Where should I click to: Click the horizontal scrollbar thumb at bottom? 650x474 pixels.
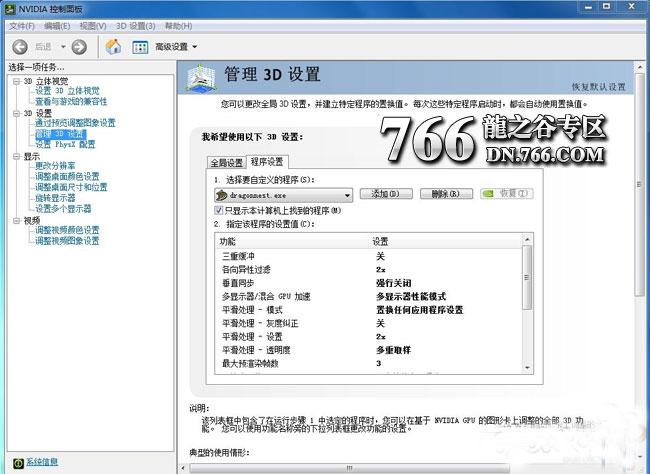[349, 468]
